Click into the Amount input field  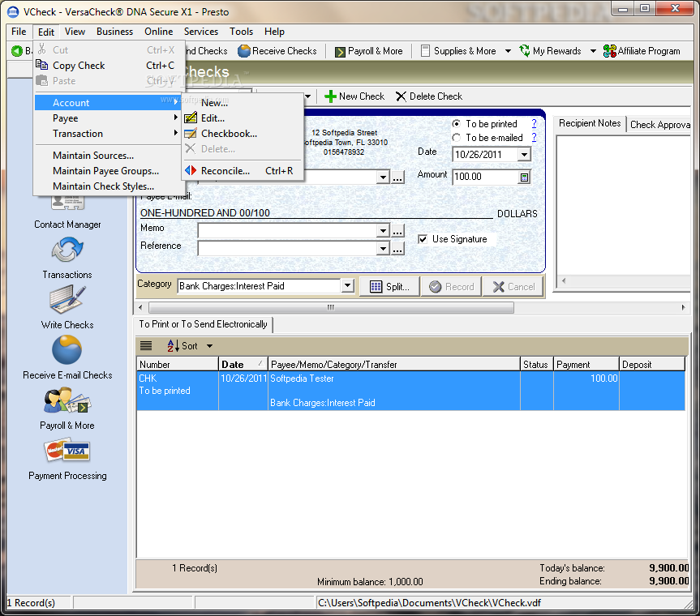(x=485, y=177)
